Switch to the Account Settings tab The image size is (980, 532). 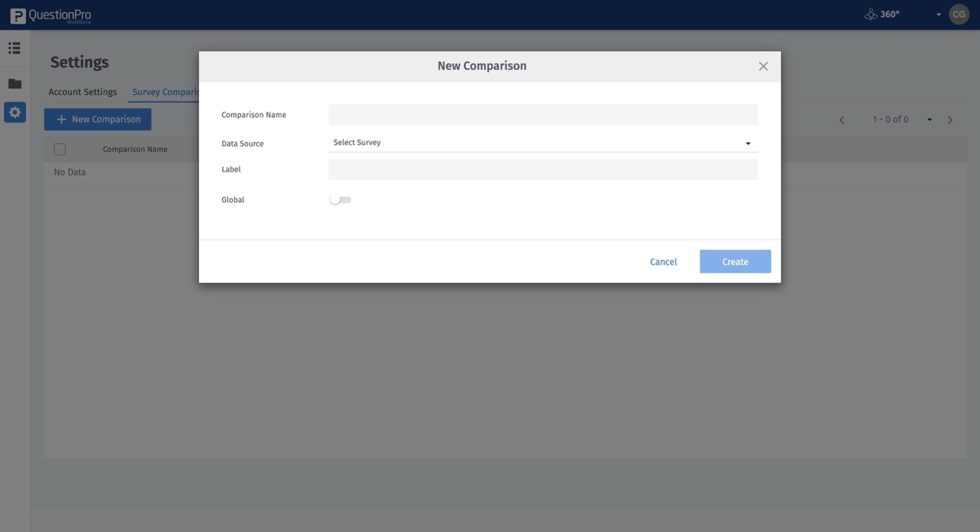point(82,91)
